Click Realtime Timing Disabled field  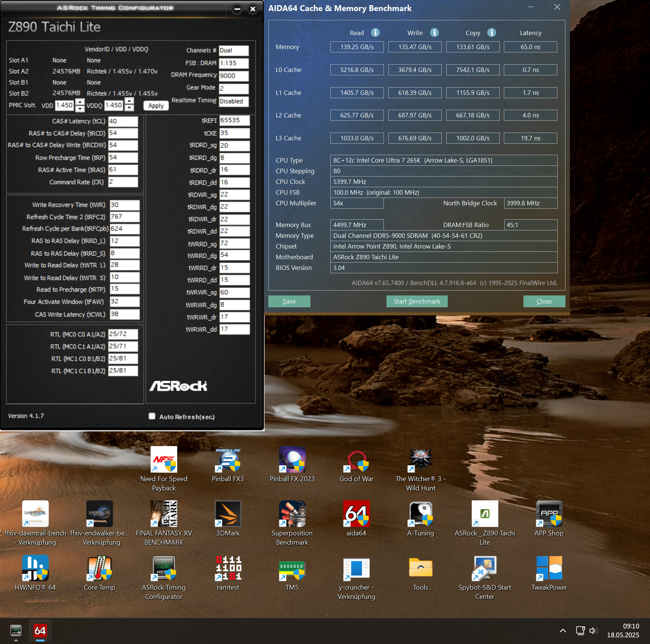pos(234,101)
